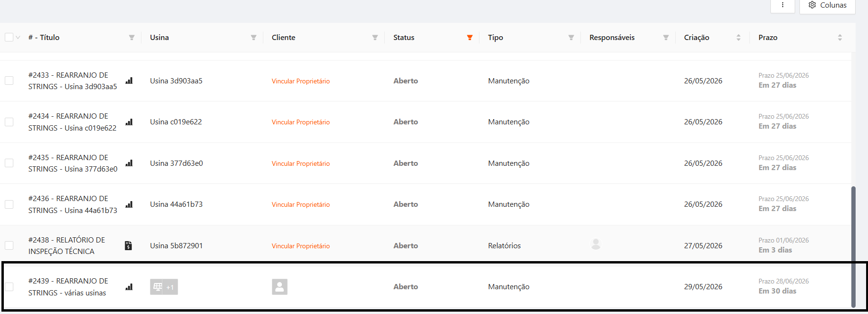
Task: Click priority bars icon for ticket #2435
Action: point(129,163)
